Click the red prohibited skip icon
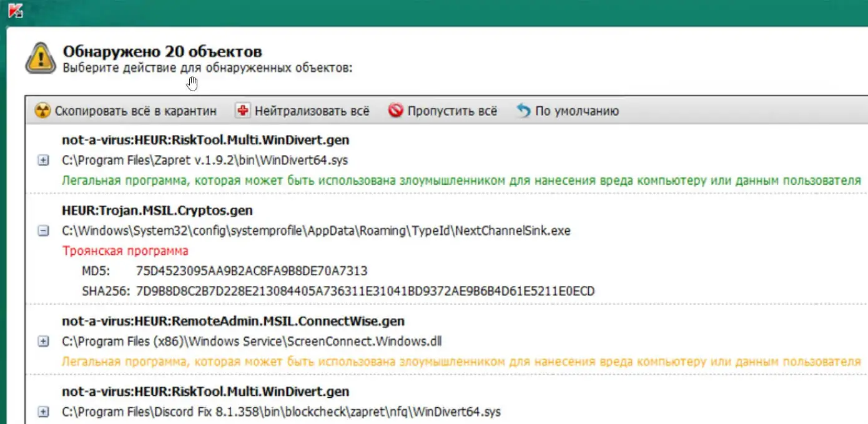 click(395, 111)
